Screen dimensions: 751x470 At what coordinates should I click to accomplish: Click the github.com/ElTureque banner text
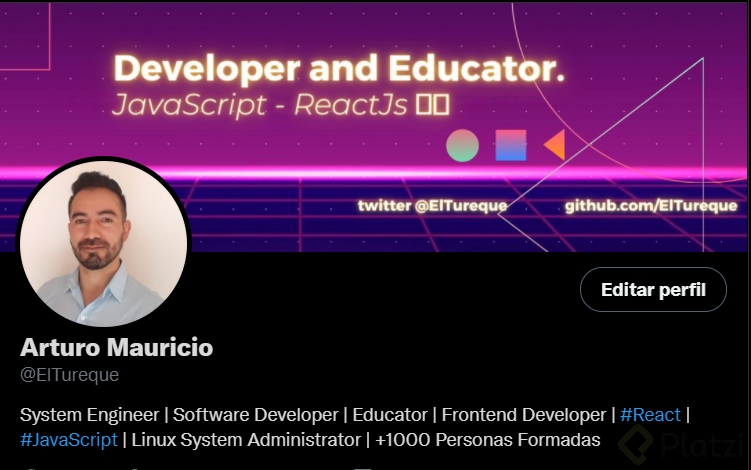pos(651,206)
